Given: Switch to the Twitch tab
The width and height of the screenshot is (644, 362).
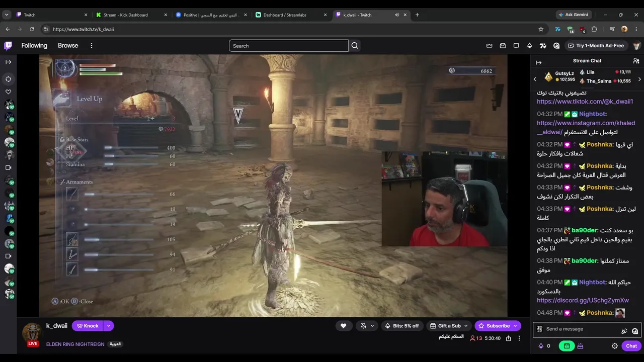Looking at the screenshot, I should pos(51,15).
